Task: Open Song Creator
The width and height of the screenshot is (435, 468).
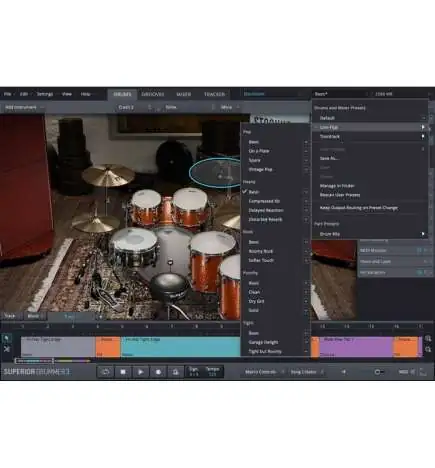Action: click(x=306, y=372)
